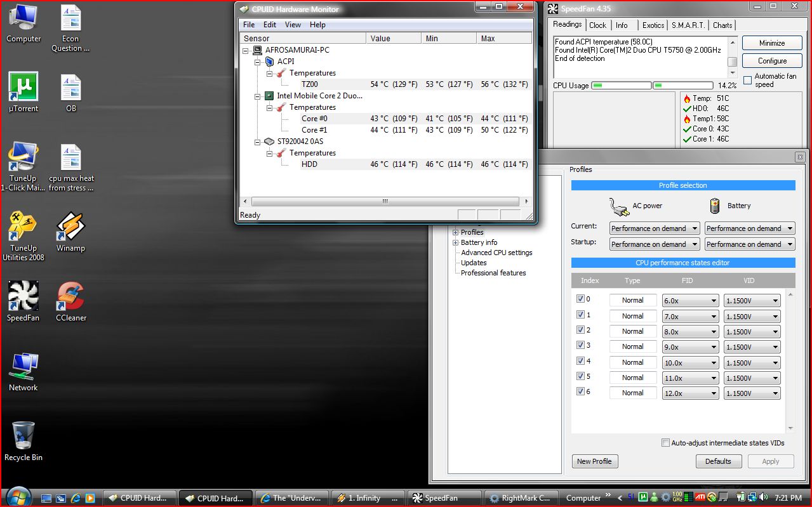Open the Current AC power profile dropdown
The image size is (812, 507).
coord(655,228)
